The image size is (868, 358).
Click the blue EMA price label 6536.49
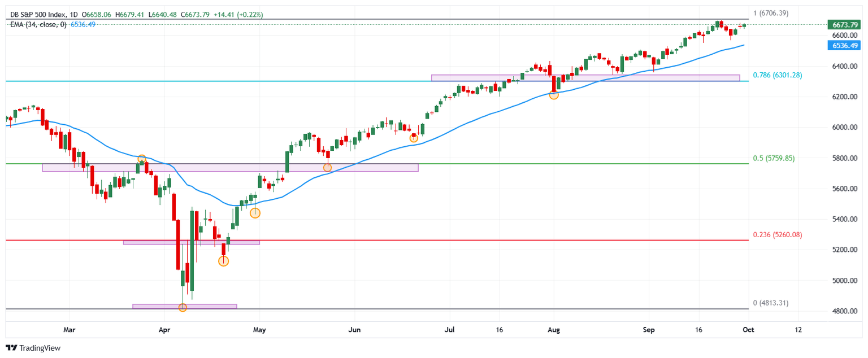[843, 45]
